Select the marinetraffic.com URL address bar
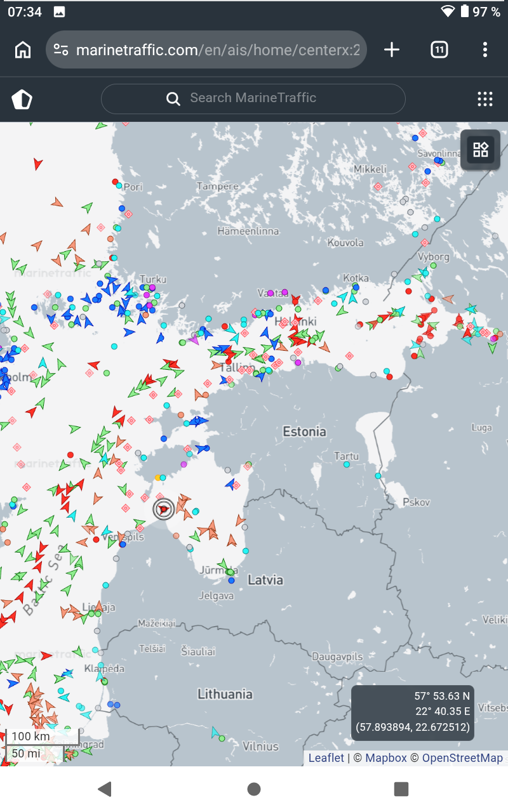 click(x=206, y=49)
